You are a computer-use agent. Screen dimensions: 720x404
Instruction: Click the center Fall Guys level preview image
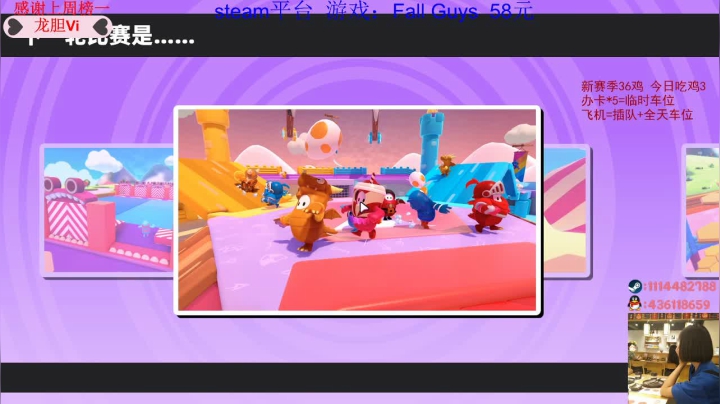point(357,210)
